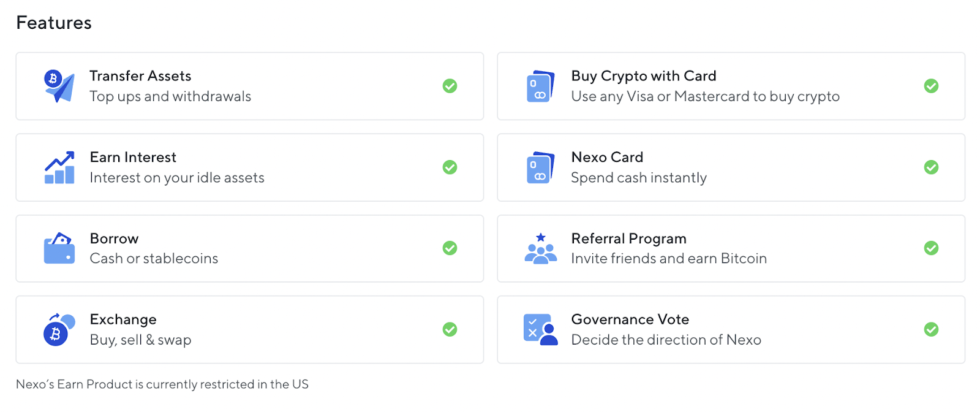Click the Transfer Assets paper plane icon
Image resolution: width=980 pixels, height=412 pixels.
(59, 86)
